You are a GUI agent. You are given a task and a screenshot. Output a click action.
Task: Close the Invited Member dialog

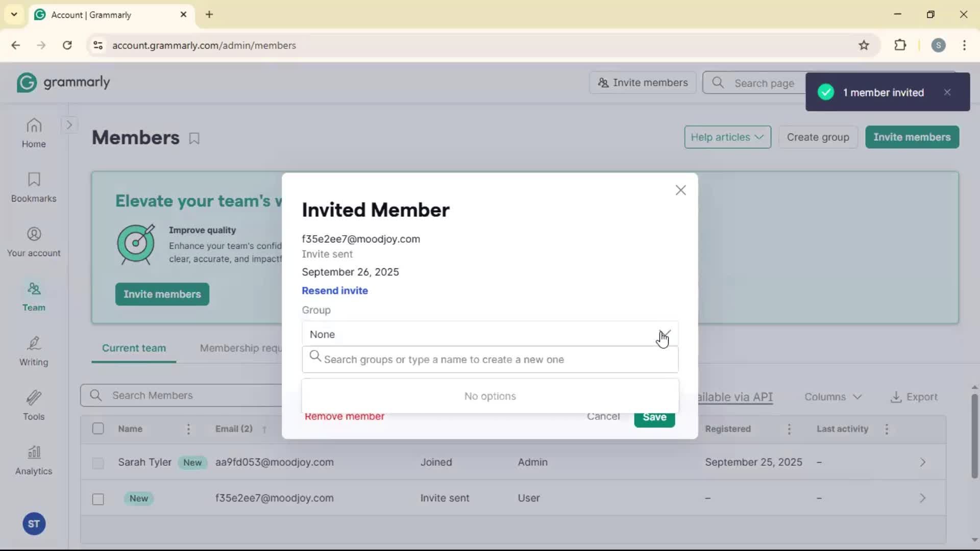click(680, 190)
